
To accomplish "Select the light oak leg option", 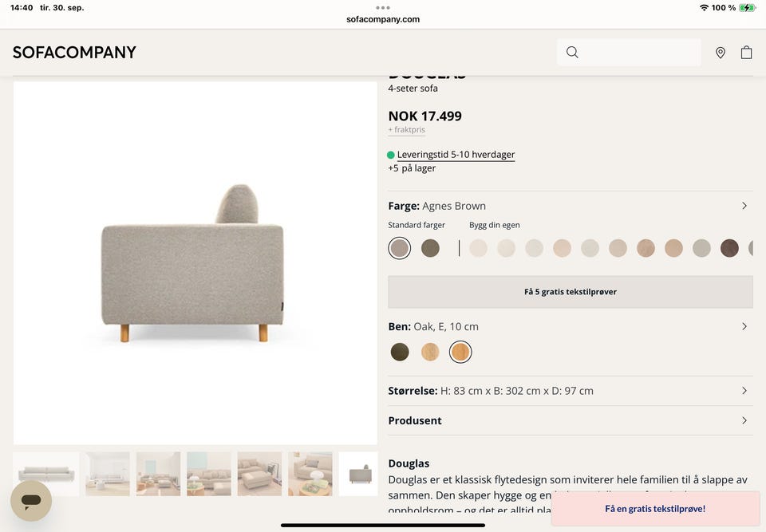I will (430, 352).
